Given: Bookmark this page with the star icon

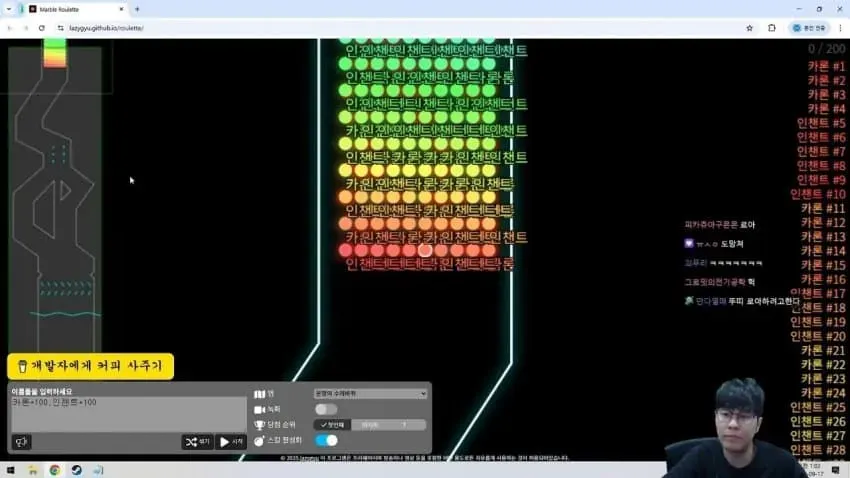Looking at the screenshot, I should (x=750, y=28).
